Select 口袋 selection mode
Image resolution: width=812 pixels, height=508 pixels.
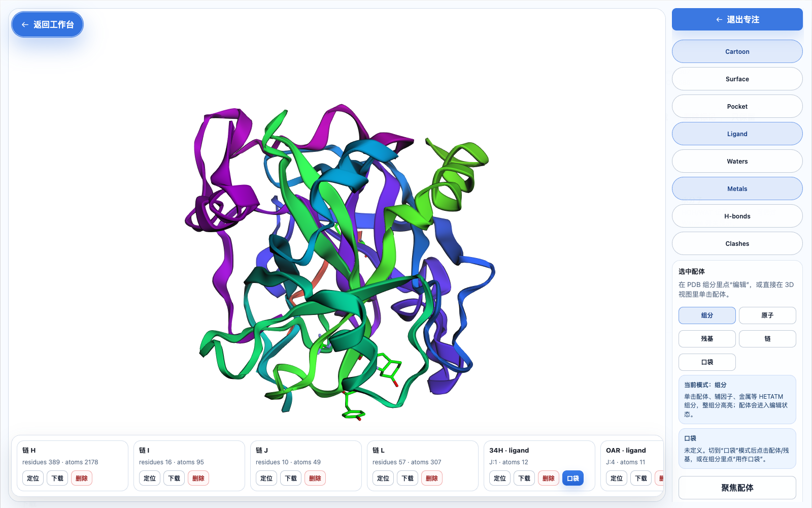(707, 362)
